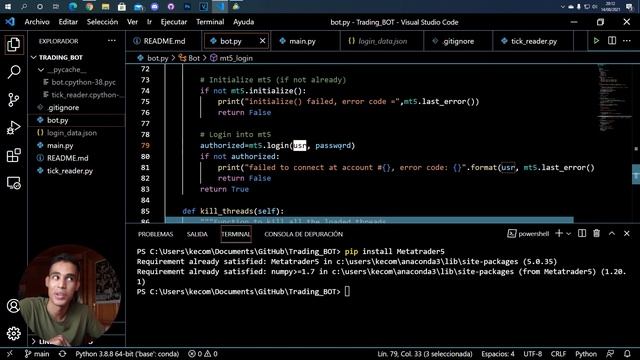The image size is (640, 360).
Task: Open the Archivo menu
Action: tap(37, 22)
